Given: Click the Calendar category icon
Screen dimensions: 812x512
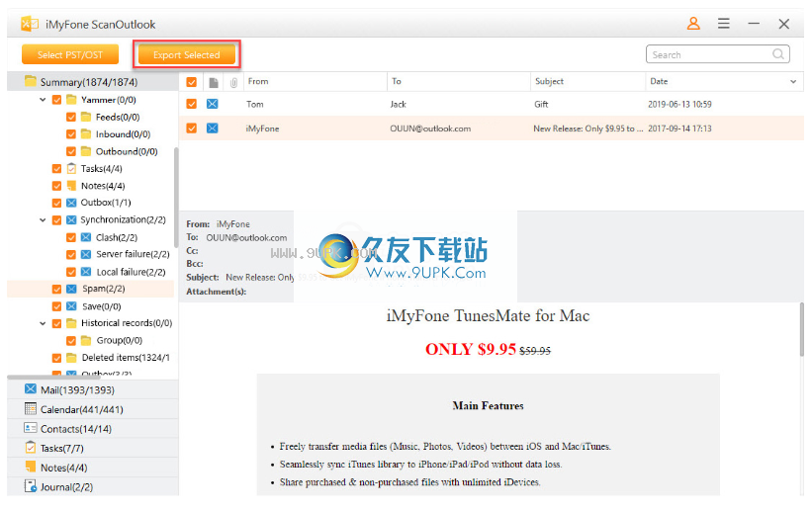Looking at the screenshot, I should [x=31, y=409].
